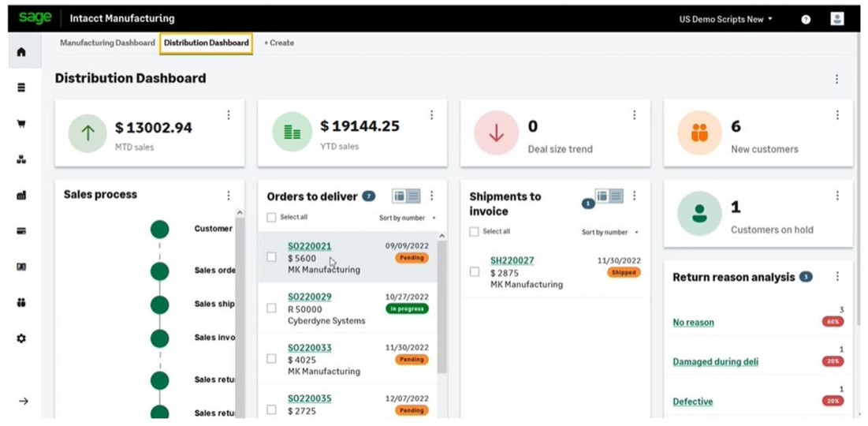Open the ledger book icon in sidebar
Image resolution: width=868 pixels, height=426 pixels.
[x=21, y=267]
